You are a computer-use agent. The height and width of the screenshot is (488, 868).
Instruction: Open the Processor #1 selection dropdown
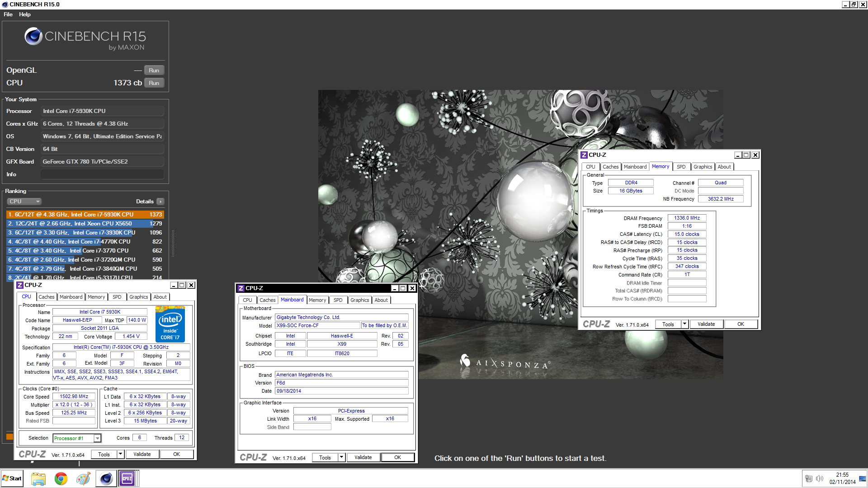tap(97, 438)
